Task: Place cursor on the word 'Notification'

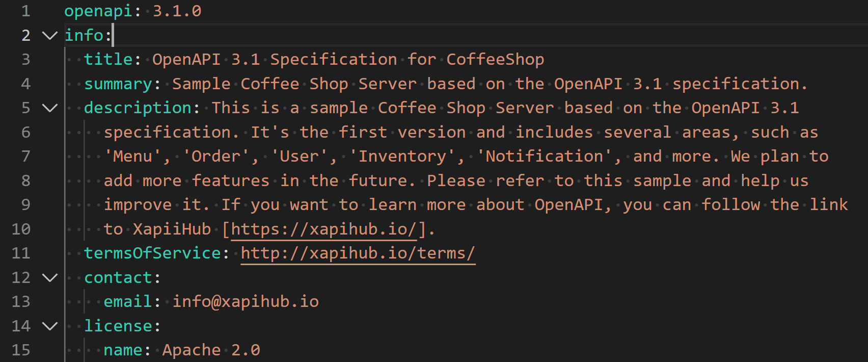Action: [544, 157]
